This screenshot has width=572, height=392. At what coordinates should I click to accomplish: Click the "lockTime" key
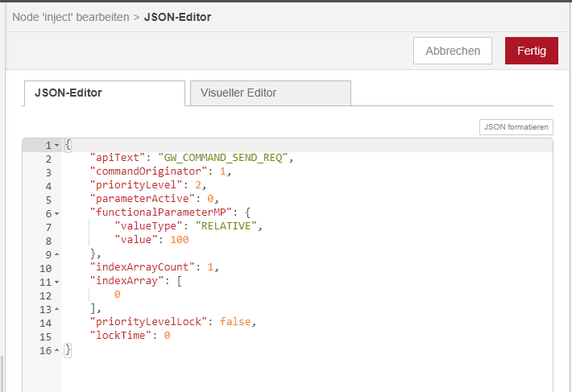[x=120, y=336]
